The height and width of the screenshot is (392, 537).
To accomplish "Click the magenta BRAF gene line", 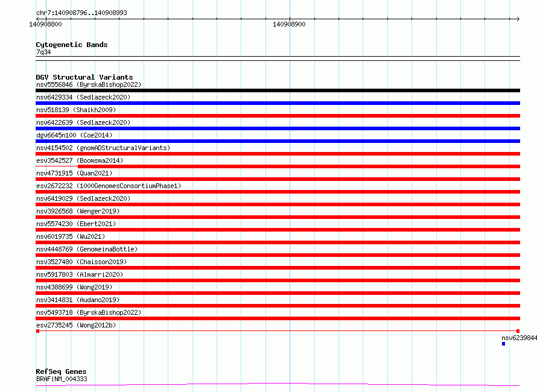I will tap(278, 384).
